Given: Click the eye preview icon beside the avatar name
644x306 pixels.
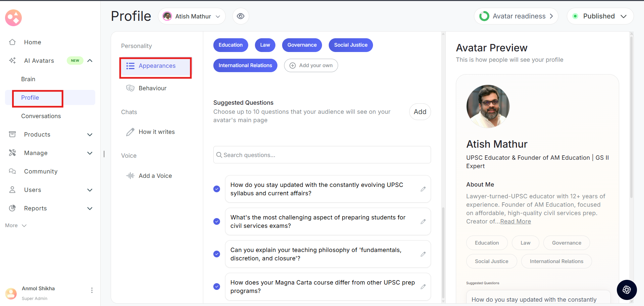Looking at the screenshot, I should coord(240,16).
